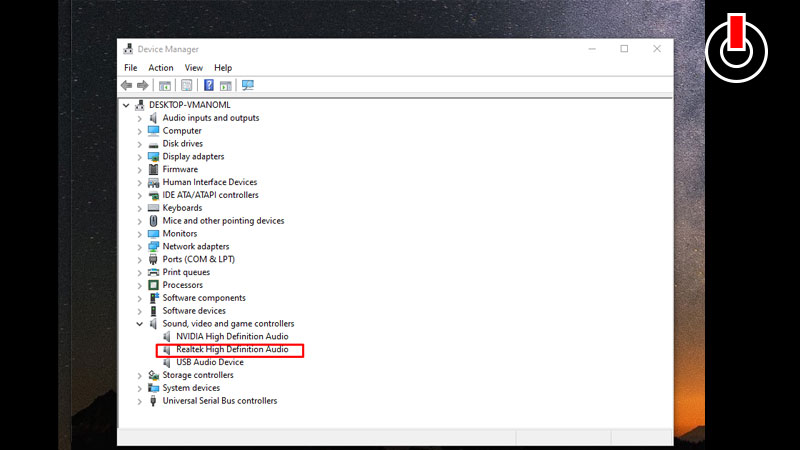Select the Mice and other pointing devices label
The height and width of the screenshot is (450, 800).
223,220
